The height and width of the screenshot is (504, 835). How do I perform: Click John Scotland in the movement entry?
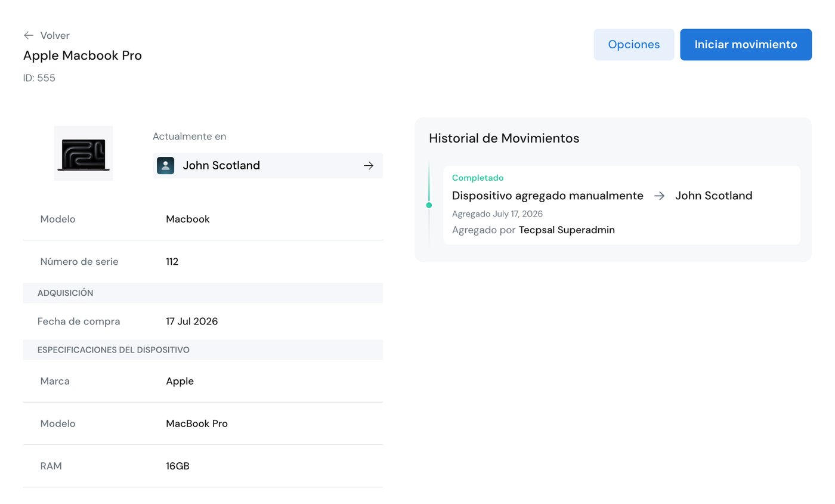coord(714,196)
